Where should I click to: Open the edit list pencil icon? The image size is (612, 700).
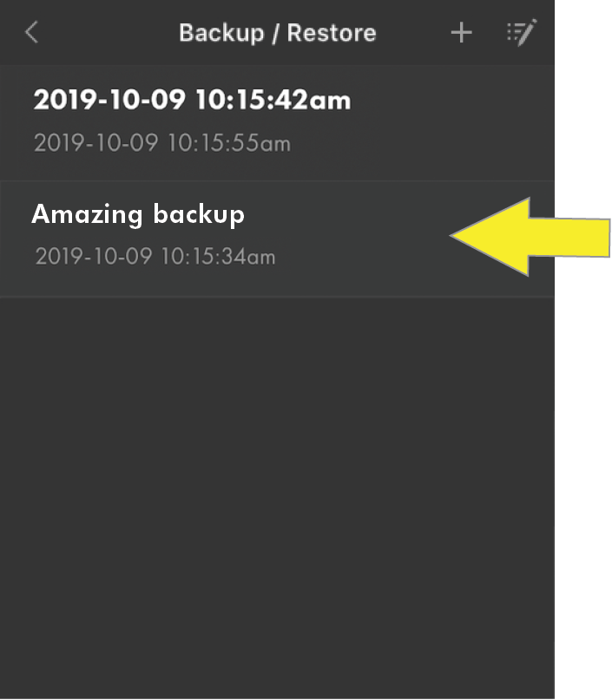pos(522,33)
